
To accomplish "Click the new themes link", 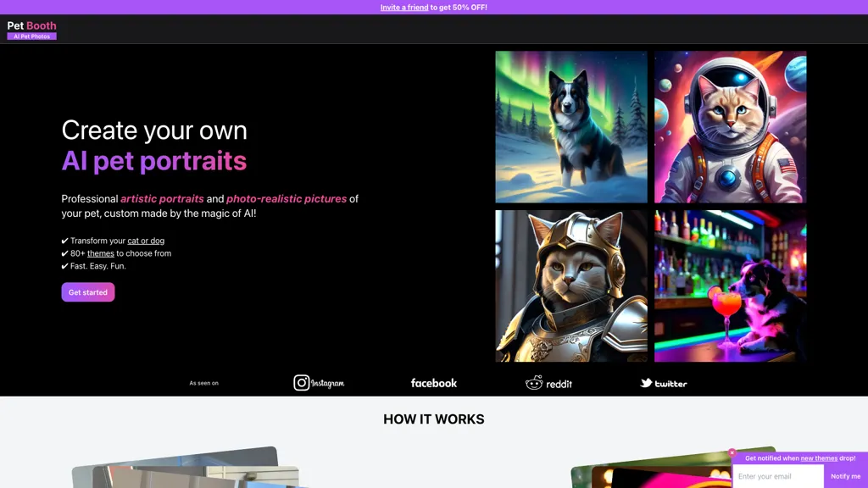I will (818, 457).
